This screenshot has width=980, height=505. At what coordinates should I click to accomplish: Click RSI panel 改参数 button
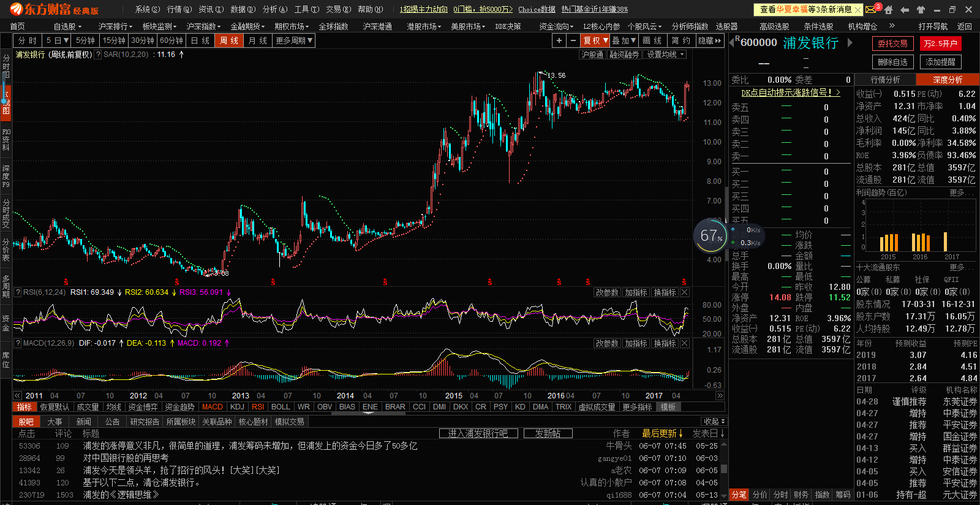tap(607, 292)
